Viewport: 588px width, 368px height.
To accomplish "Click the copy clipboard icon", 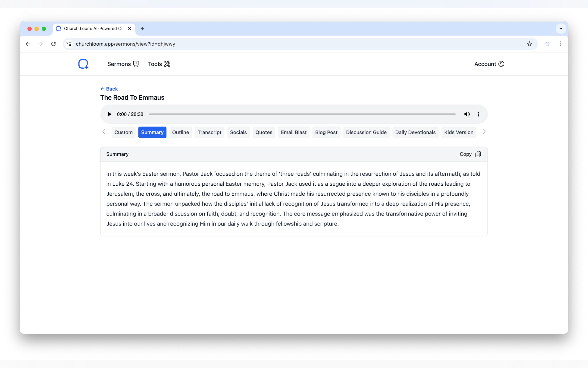I will pos(478,154).
